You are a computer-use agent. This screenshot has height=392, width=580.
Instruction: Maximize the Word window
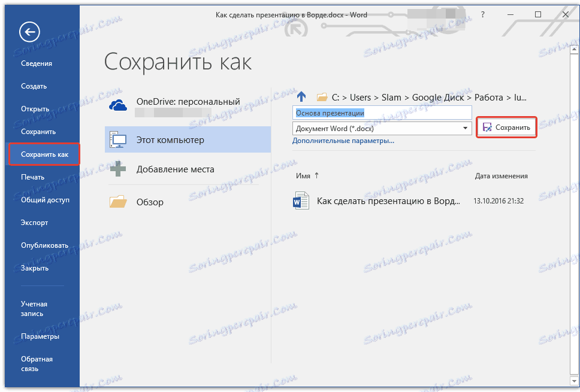(538, 14)
